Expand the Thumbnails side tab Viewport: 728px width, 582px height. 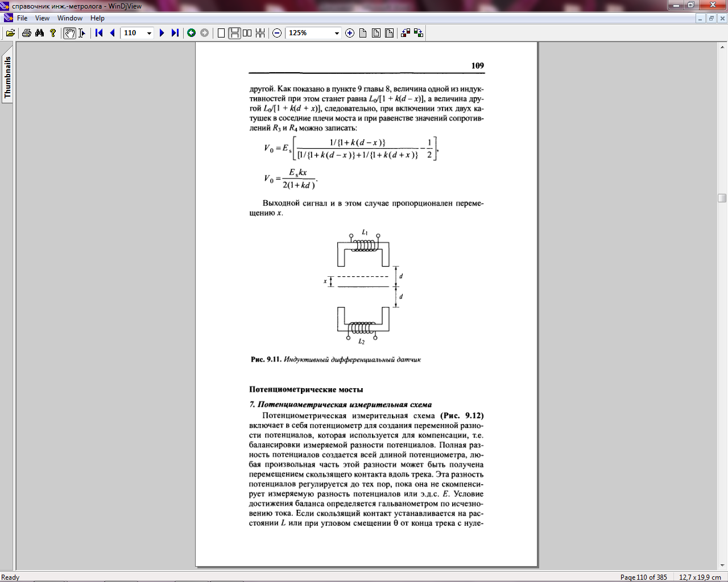pyautogui.click(x=7, y=78)
